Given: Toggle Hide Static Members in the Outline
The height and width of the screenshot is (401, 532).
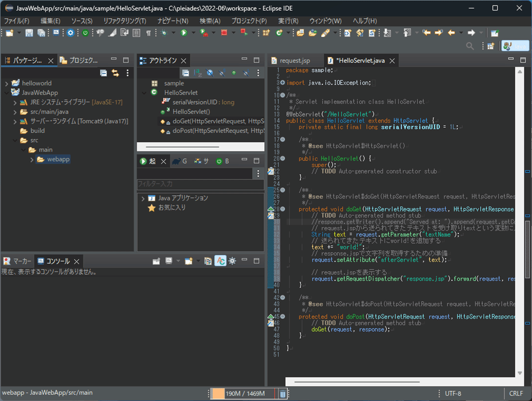Looking at the screenshot, I should click(222, 73).
